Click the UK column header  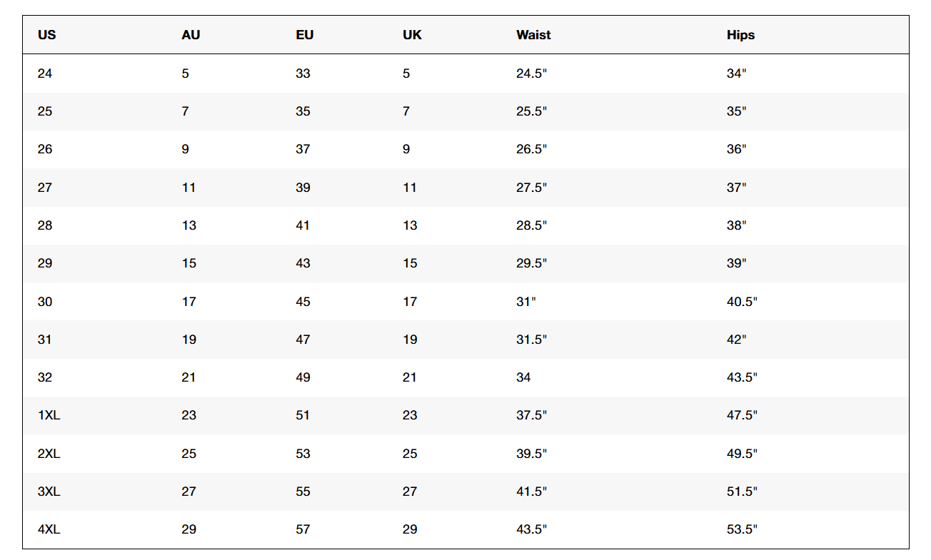tap(412, 35)
